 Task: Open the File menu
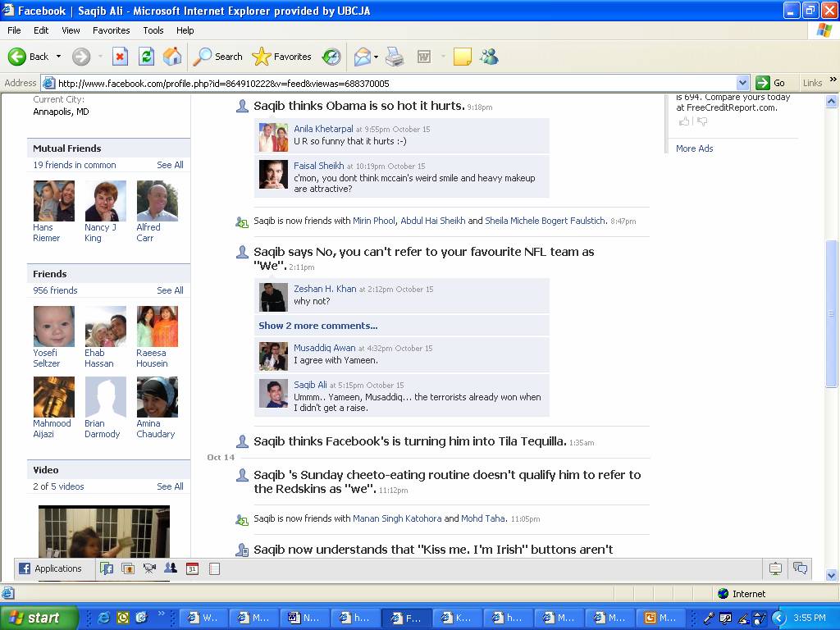14,30
